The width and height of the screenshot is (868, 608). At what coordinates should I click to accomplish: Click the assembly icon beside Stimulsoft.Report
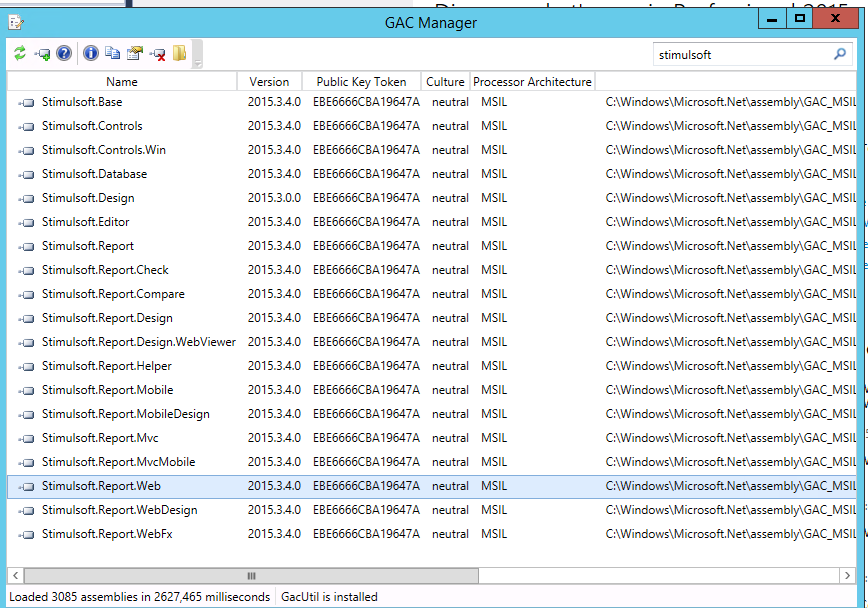point(27,246)
